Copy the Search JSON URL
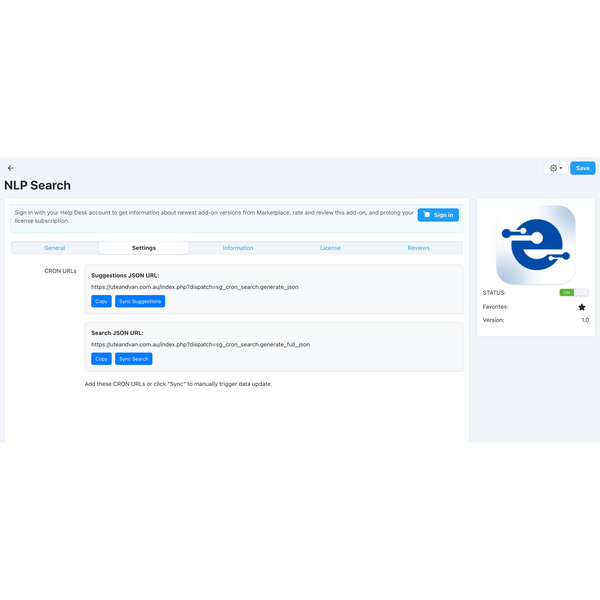The image size is (600, 600). (101, 359)
